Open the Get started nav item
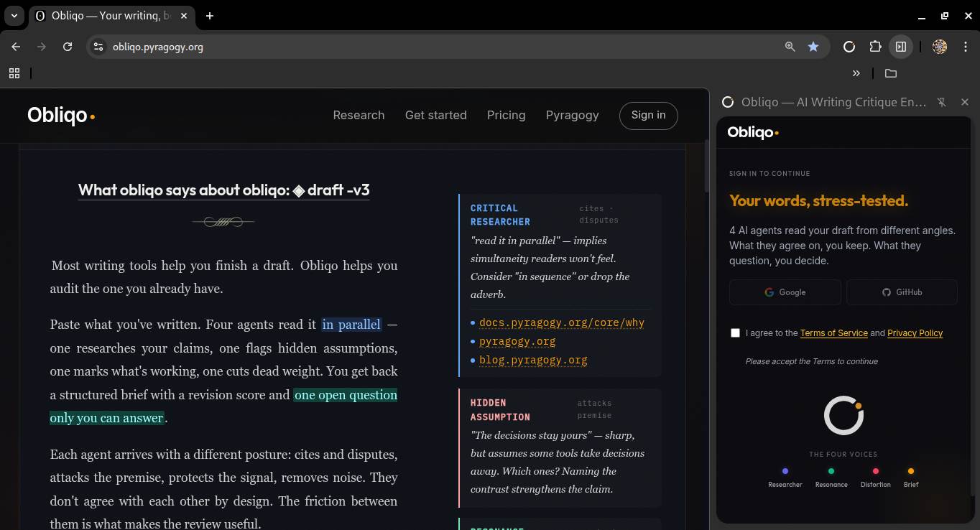 click(436, 115)
